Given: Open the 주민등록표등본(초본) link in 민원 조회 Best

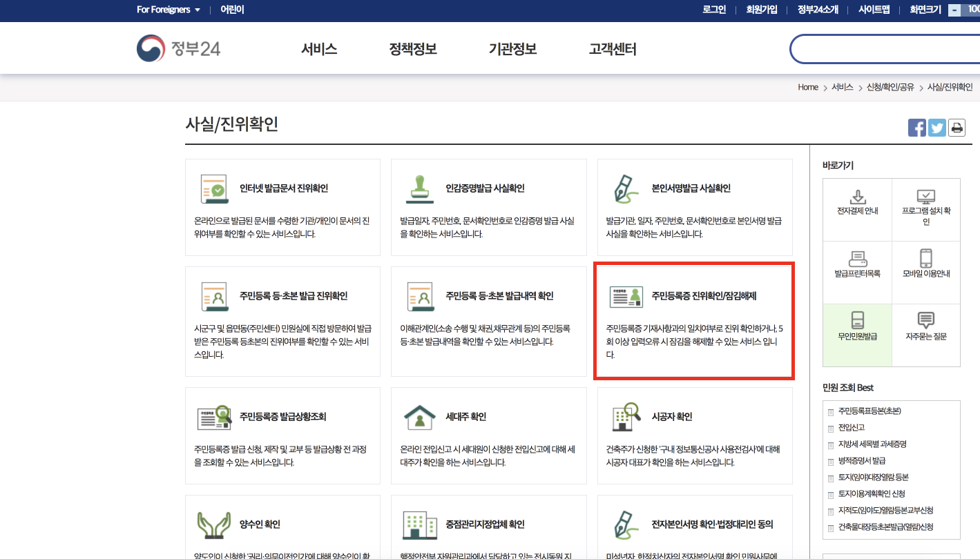Looking at the screenshot, I should 871,411.
